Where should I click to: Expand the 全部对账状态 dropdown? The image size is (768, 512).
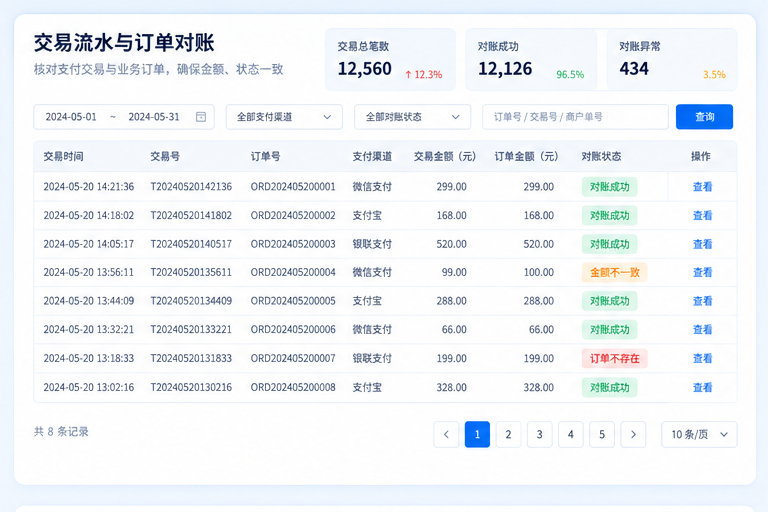click(x=412, y=117)
